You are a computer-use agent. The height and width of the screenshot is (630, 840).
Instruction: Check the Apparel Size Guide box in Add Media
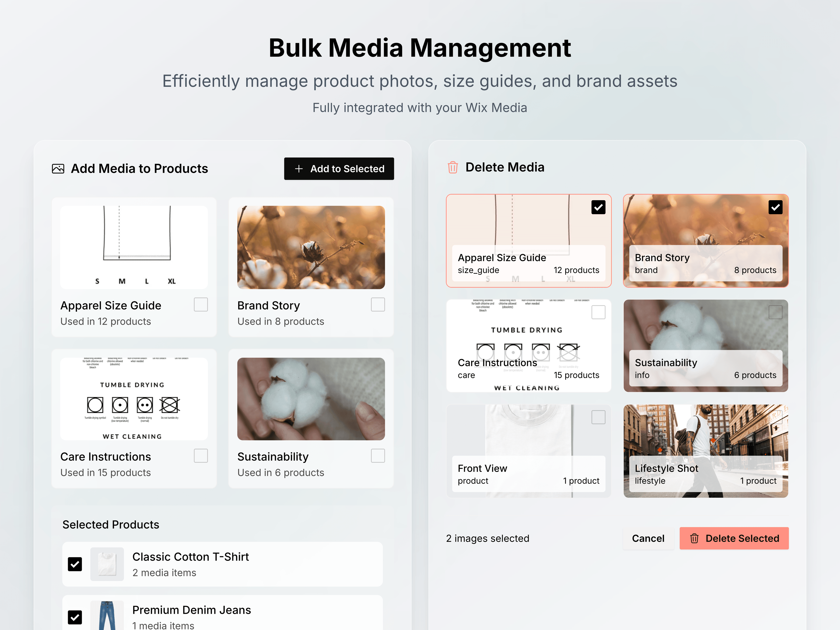click(x=201, y=304)
